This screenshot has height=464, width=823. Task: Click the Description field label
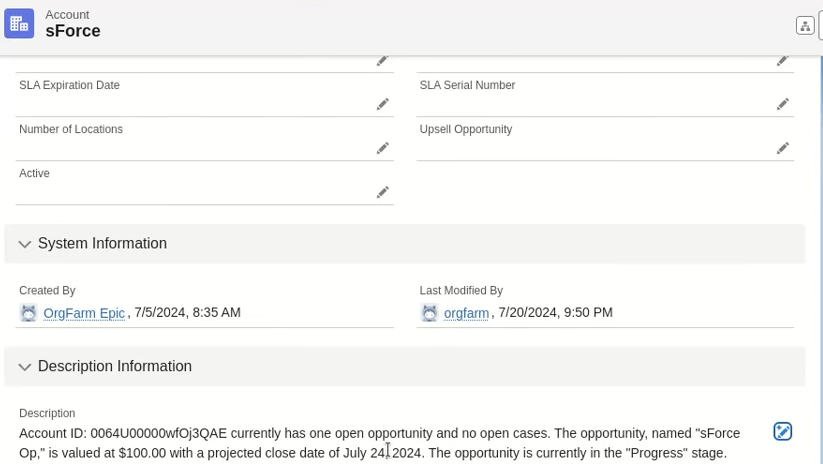click(x=47, y=413)
